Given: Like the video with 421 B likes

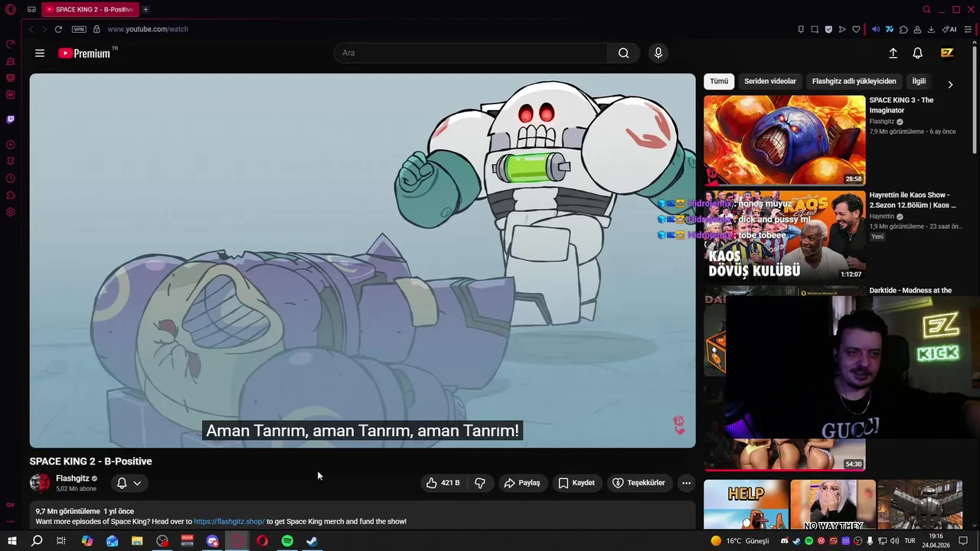Looking at the screenshot, I should 443,483.
